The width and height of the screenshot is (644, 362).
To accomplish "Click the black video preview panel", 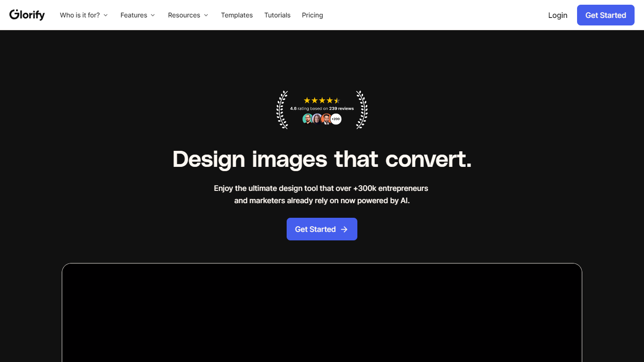I will [322, 313].
